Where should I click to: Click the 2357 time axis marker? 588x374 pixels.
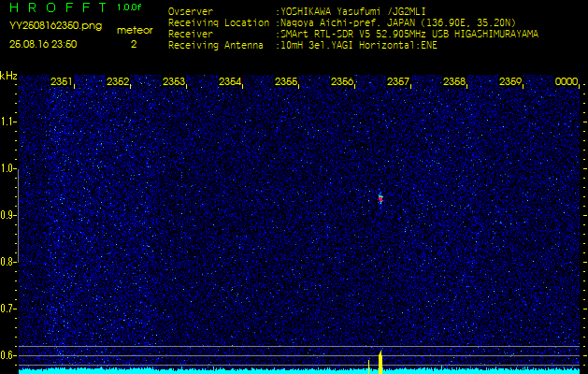coord(398,81)
